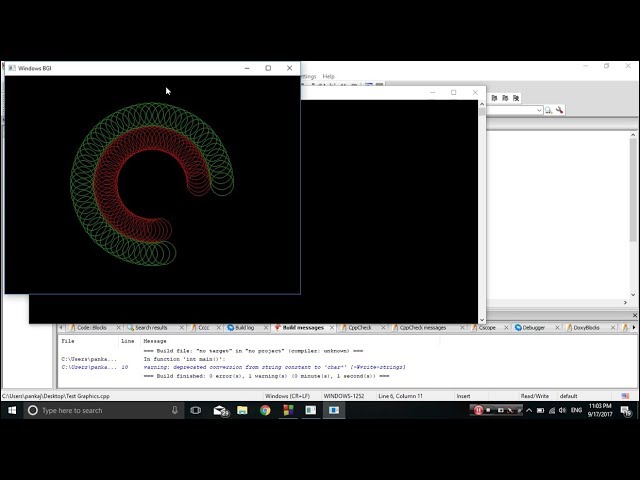Click the search magnifier toolbar icon

coord(549,110)
